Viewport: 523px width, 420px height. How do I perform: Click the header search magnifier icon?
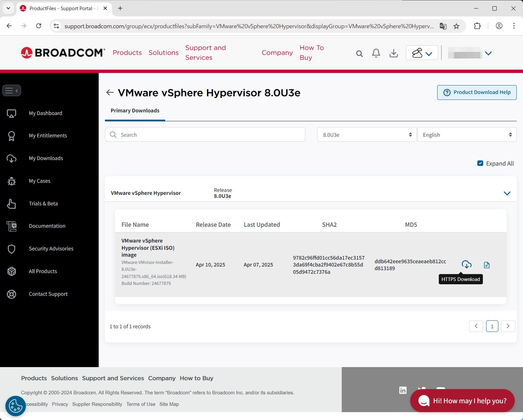(x=359, y=54)
